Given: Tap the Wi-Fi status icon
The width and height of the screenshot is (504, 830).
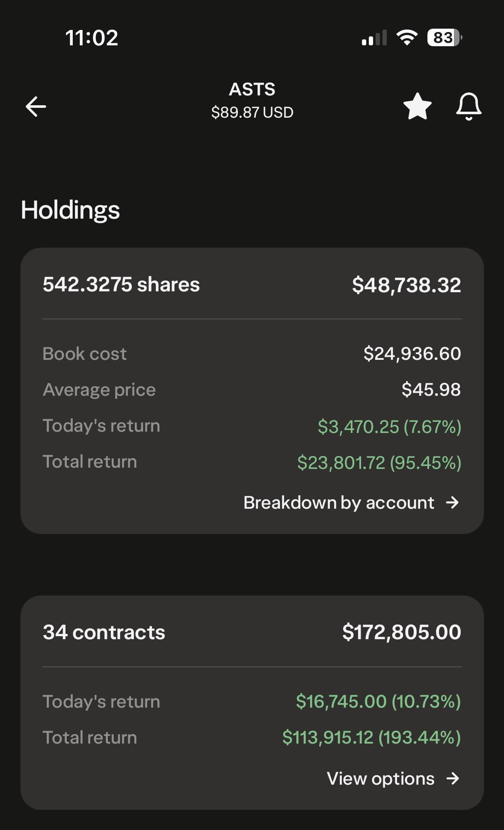Looking at the screenshot, I should click(x=407, y=38).
